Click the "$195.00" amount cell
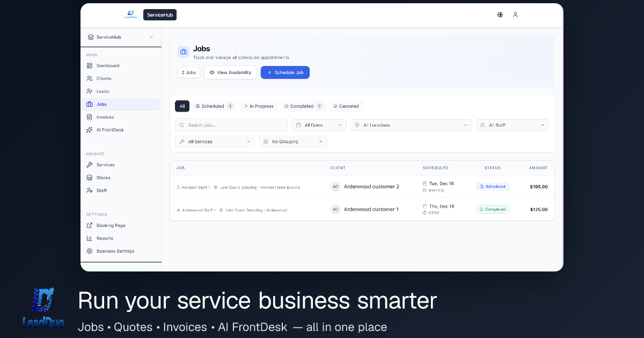This screenshot has width=644, height=338. (539, 187)
